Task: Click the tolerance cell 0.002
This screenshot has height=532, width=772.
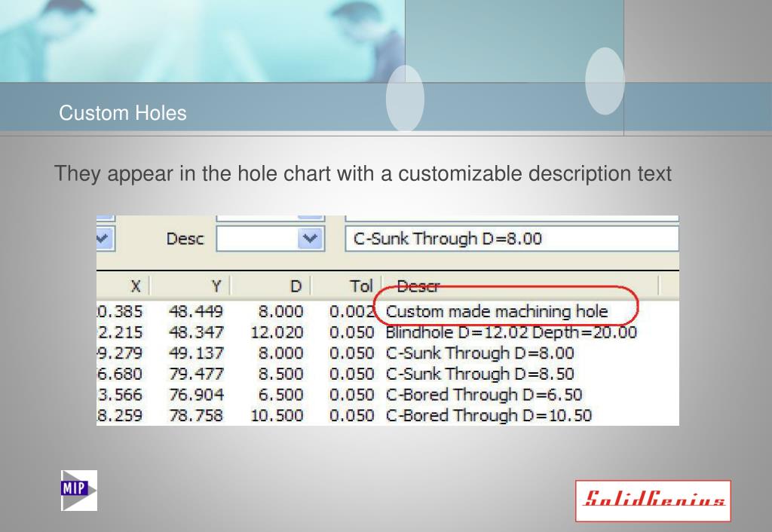Action: [351, 311]
